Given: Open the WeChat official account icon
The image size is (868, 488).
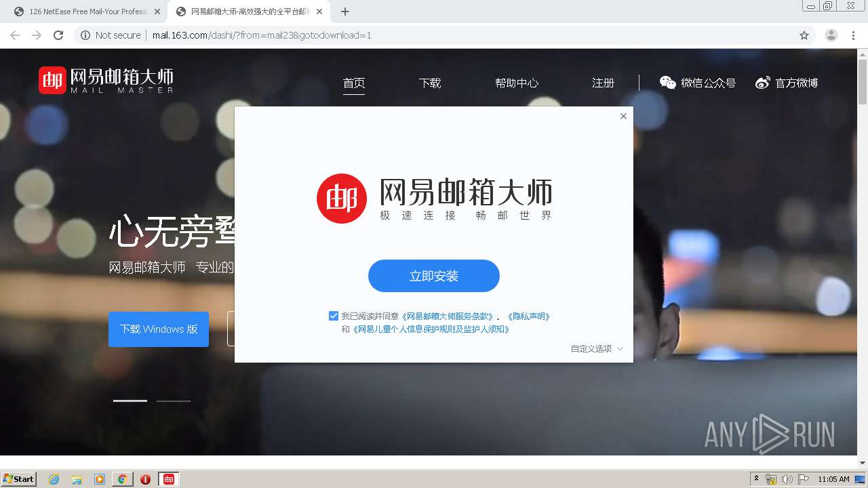Looking at the screenshot, I should [x=668, y=83].
